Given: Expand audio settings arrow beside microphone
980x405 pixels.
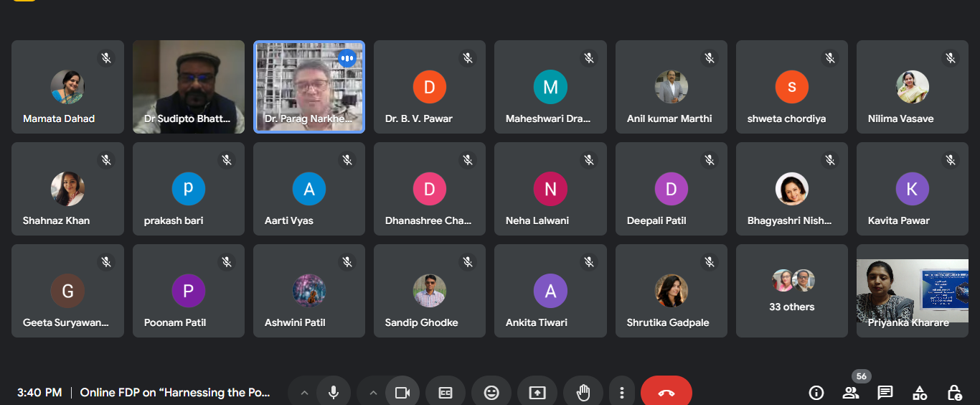Looking at the screenshot, I should click(x=303, y=393).
